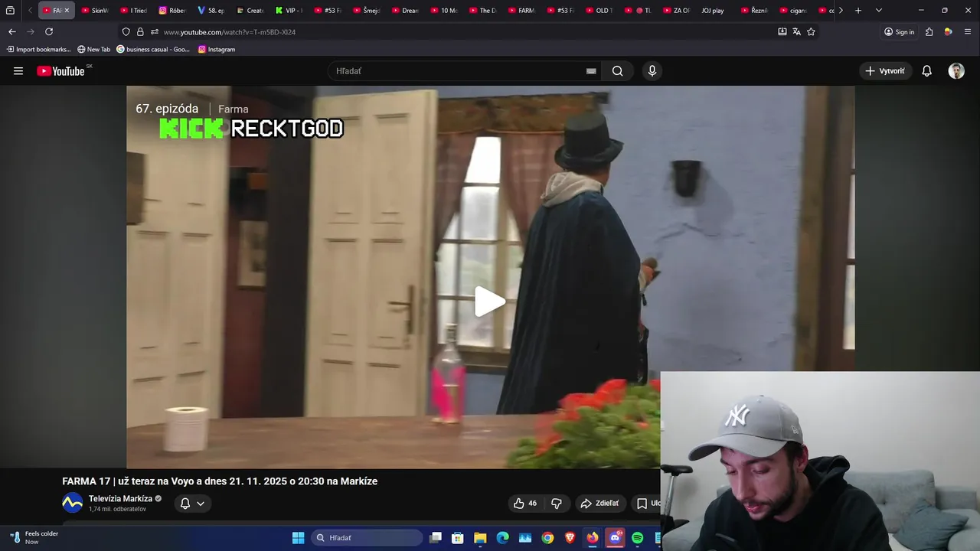The width and height of the screenshot is (980, 551).
Task: Open Firefox View tab overview icon
Action: pos(10,11)
